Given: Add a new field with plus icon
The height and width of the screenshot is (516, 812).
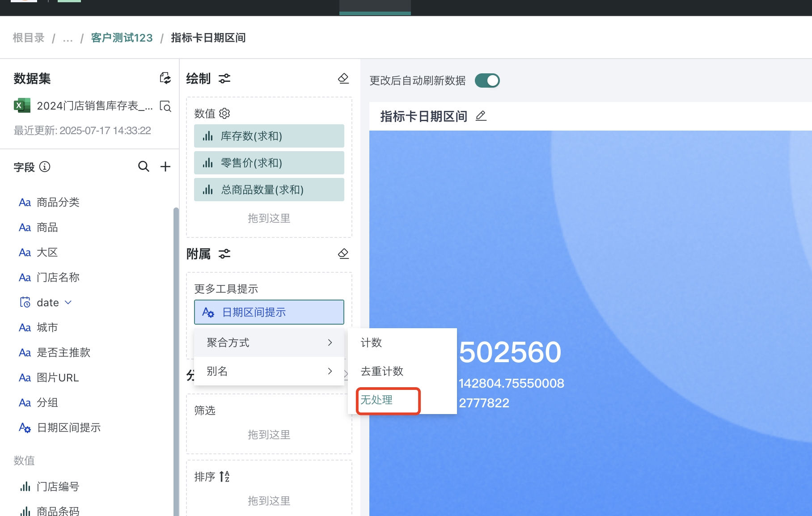Looking at the screenshot, I should click(x=165, y=166).
